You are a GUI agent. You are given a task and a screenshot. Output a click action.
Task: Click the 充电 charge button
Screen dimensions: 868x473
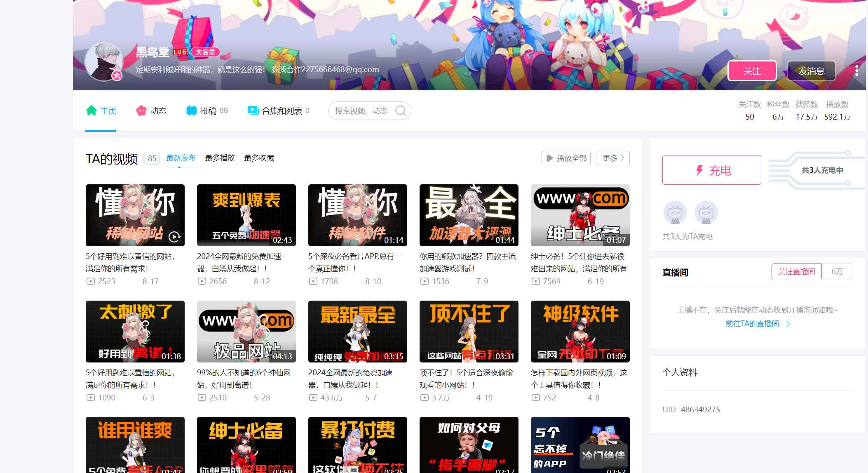(711, 170)
